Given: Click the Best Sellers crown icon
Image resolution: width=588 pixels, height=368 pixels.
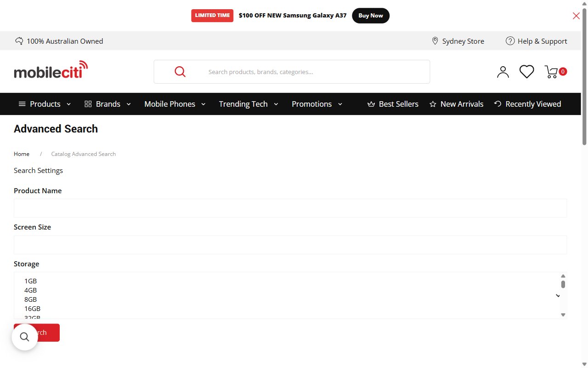Looking at the screenshot, I should [x=371, y=104].
